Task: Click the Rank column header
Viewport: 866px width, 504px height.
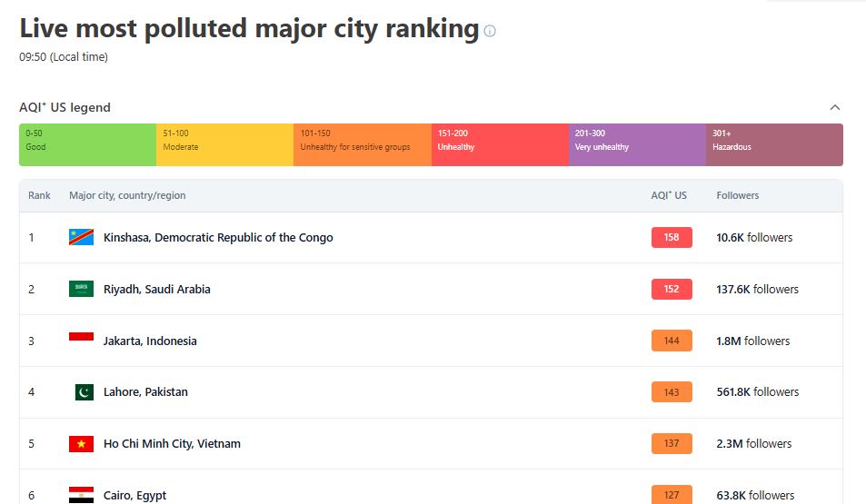Action: [39, 195]
